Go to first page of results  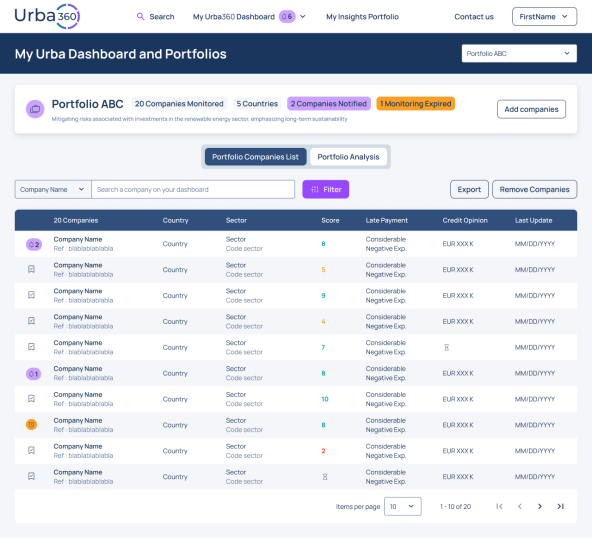(x=500, y=506)
